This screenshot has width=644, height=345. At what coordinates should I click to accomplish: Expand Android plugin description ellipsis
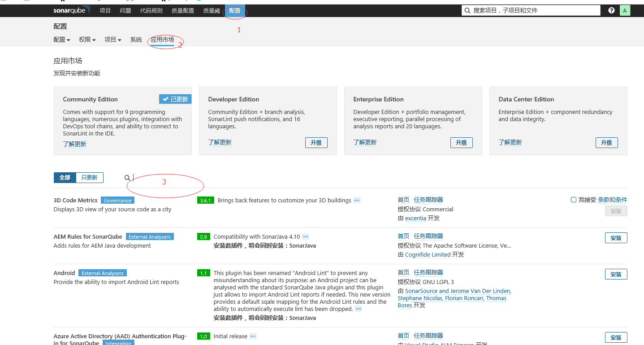(x=358, y=309)
